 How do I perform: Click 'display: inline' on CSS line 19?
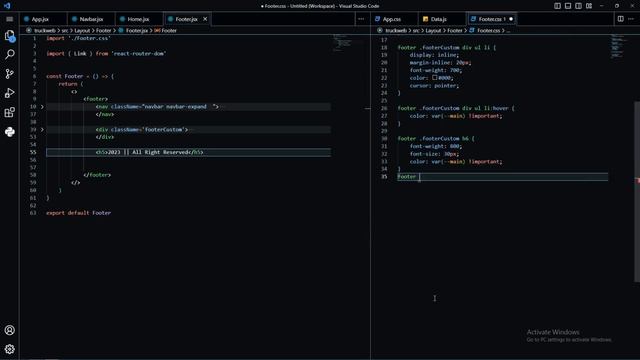tap(434, 55)
